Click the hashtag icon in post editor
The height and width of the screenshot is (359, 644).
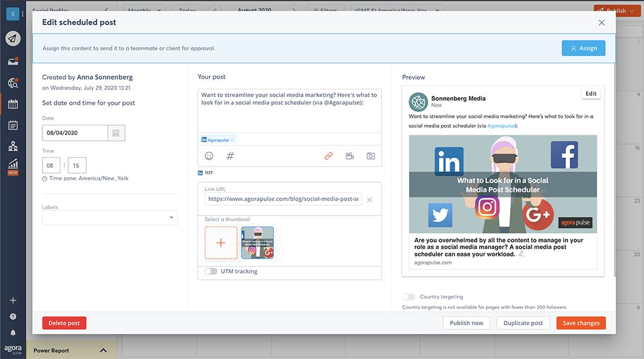pos(230,156)
